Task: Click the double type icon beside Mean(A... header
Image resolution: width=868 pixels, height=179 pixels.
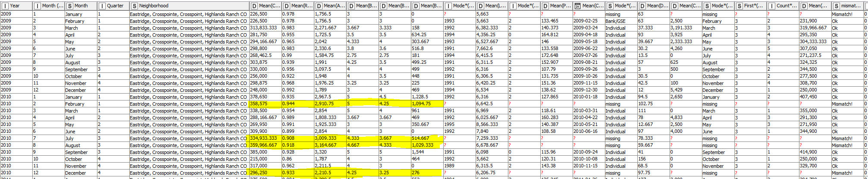Action: pyautogui.click(x=319, y=6)
